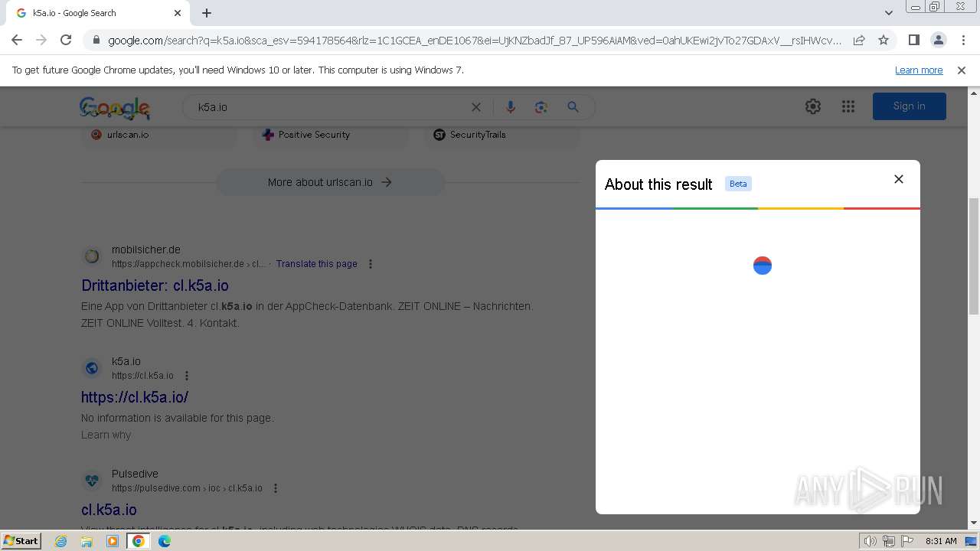980x551 pixels.
Task: Submit search with magnifier icon
Action: [573, 107]
